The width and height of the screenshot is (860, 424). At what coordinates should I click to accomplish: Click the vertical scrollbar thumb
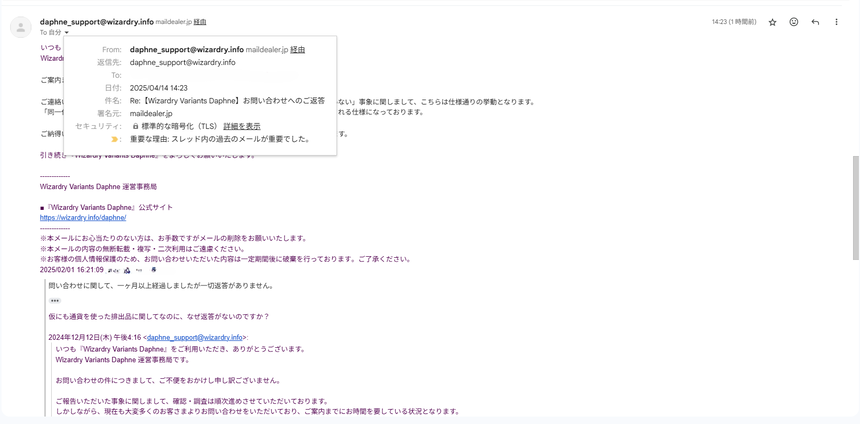click(x=856, y=207)
